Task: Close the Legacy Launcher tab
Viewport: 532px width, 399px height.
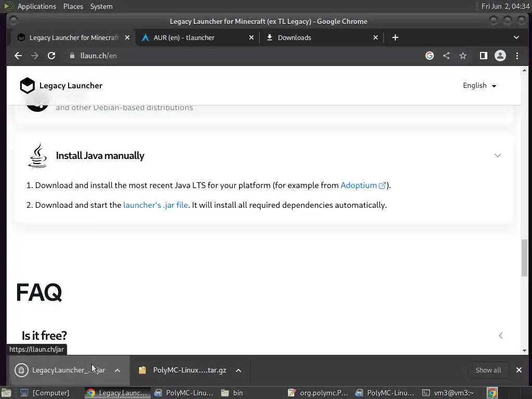Action: (127, 37)
